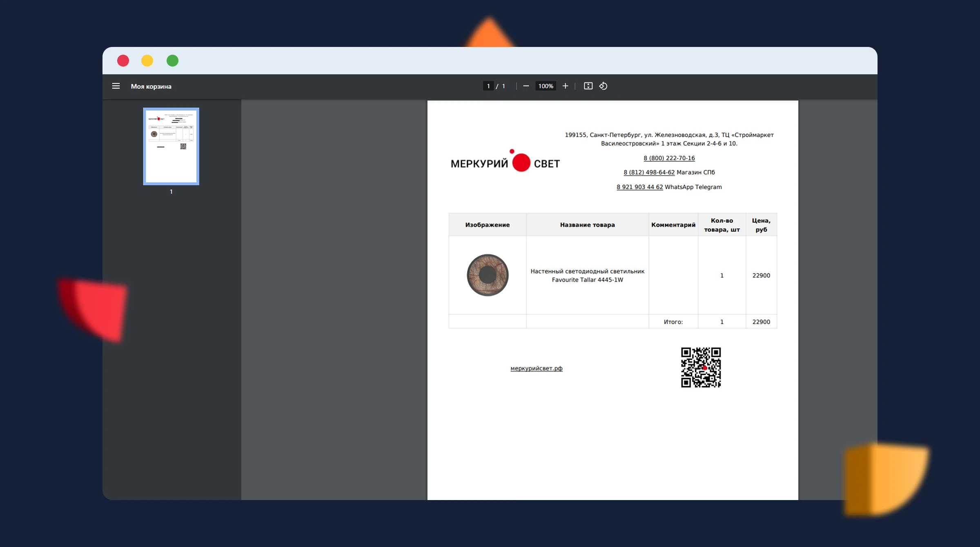
Task: Click the zoom out minus icon
Action: pyautogui.click(x=526, y=86)
